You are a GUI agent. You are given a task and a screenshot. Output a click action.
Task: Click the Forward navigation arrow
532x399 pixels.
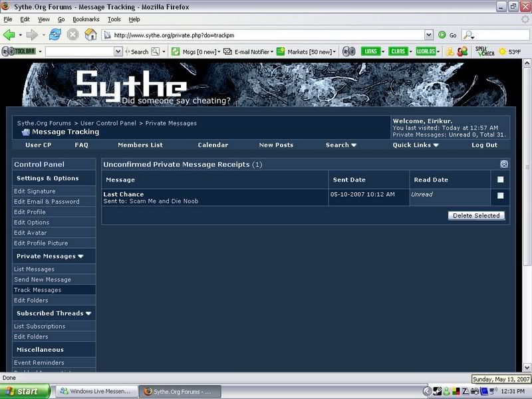pyautogui.click(x=32, y=35)
